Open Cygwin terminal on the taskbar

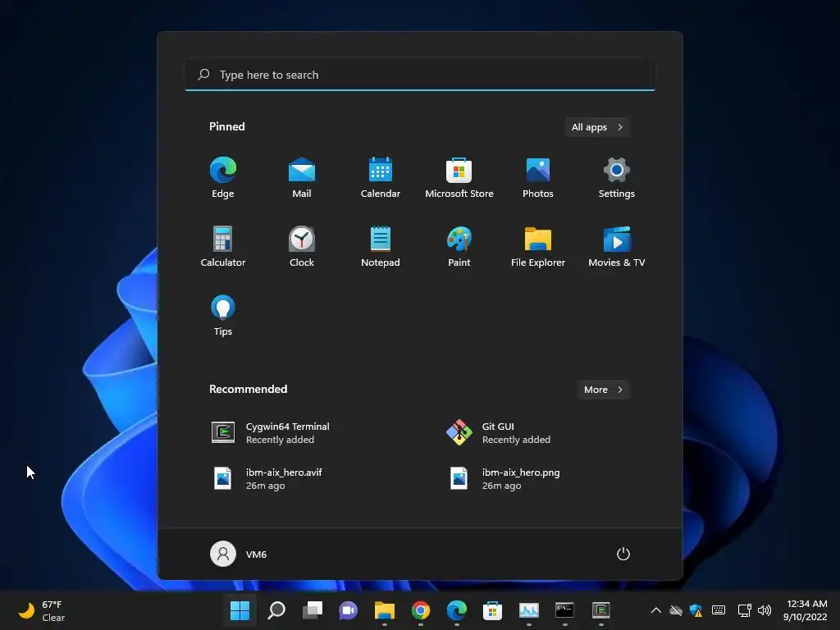[x=601, y=610]
